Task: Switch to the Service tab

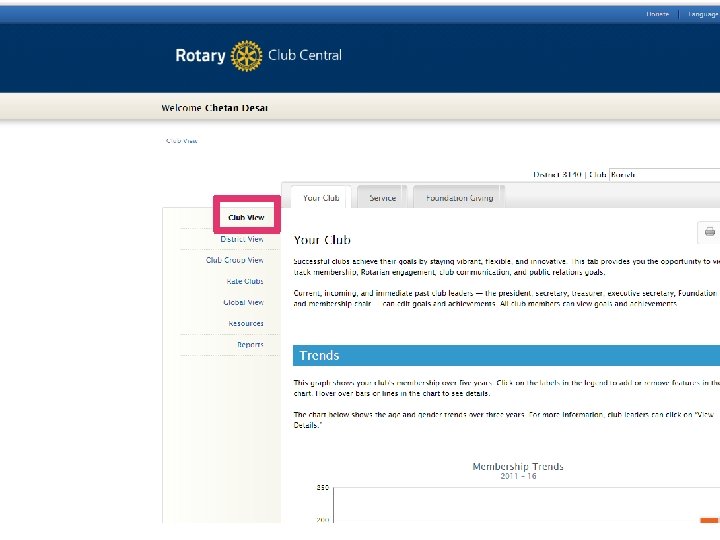Action: [x=382, y=198]
